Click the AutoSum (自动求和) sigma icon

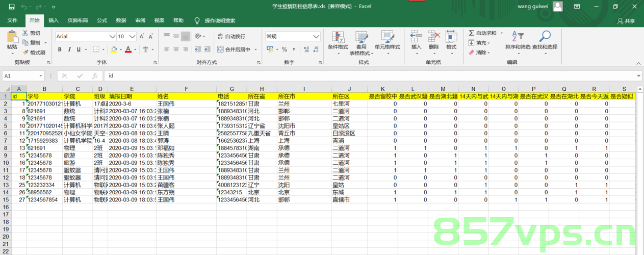pos(471,33)
